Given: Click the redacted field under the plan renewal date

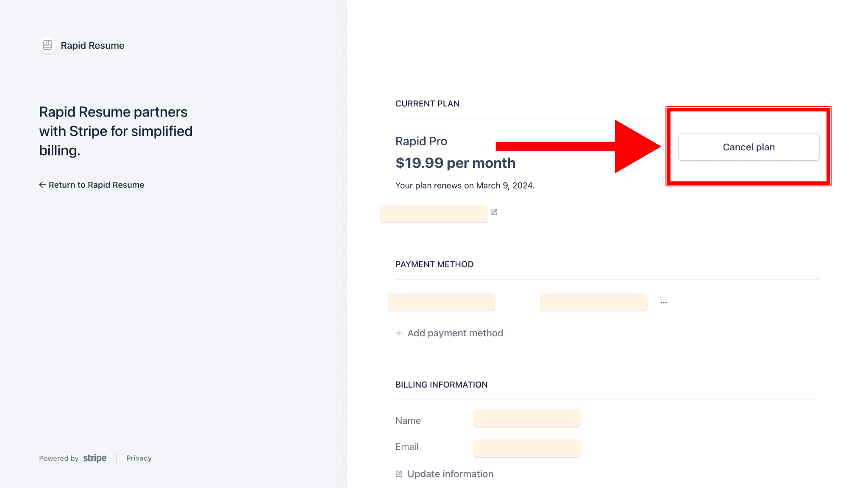Looking at the screenshot, I should click(434, 214).
